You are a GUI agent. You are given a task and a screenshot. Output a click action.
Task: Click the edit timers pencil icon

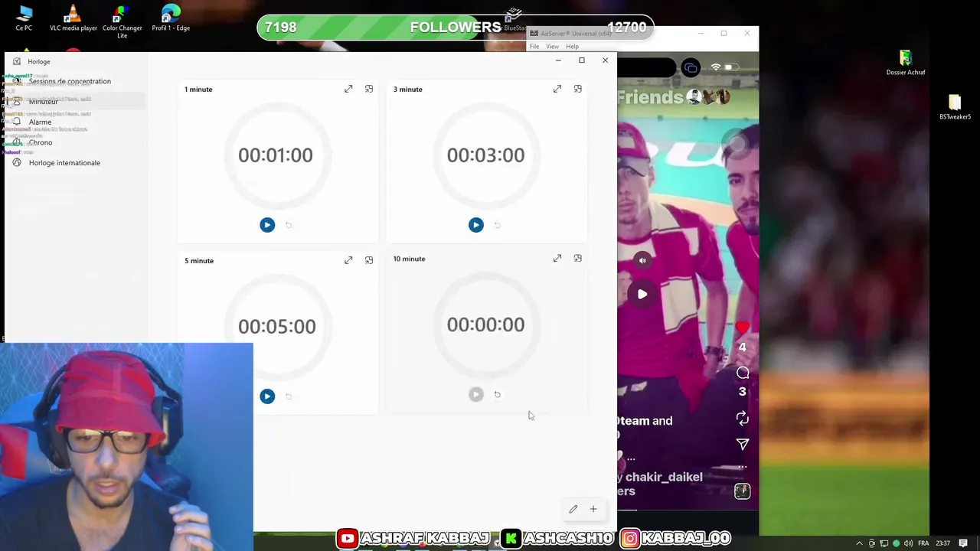pyautogui.click(x=573, y=509)
